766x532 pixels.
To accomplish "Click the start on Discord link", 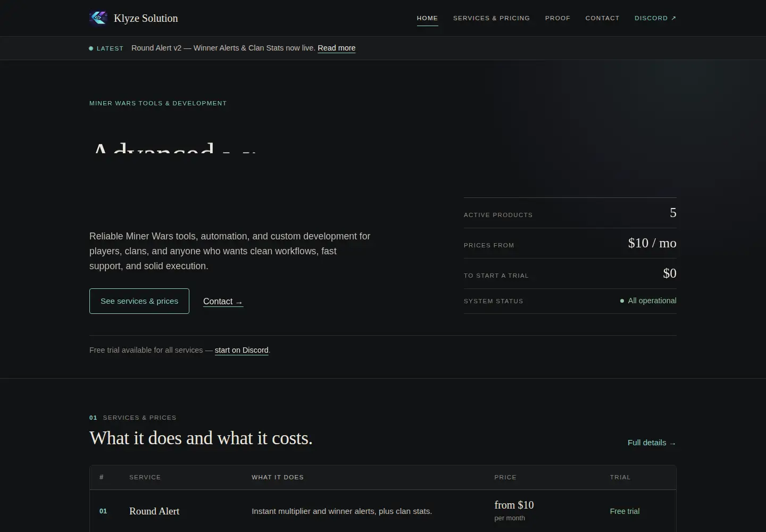I will [x=242, y=350].
